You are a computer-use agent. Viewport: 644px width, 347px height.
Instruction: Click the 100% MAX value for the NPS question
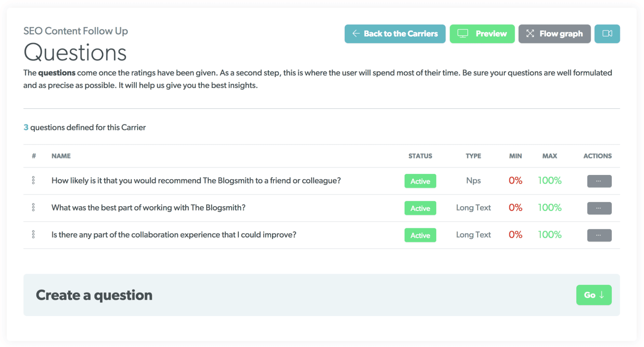[549, 180]
